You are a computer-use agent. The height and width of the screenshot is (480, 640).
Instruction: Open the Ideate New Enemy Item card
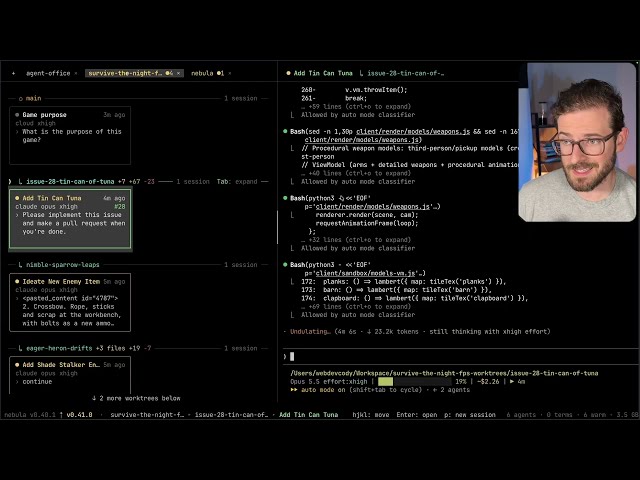pyautogui.click(x=70, y=302)
